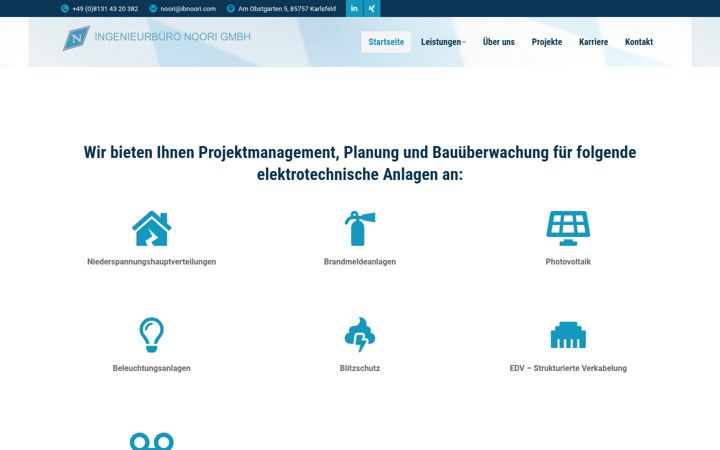
Task: Click the email envelope icon
Action: (x=153, y=9)
